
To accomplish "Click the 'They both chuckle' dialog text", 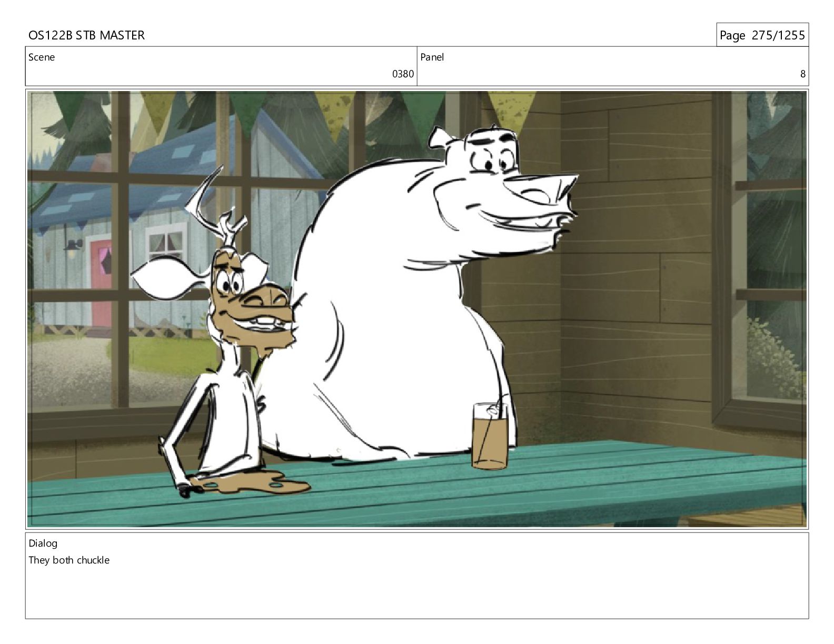I will click(69, 560).
